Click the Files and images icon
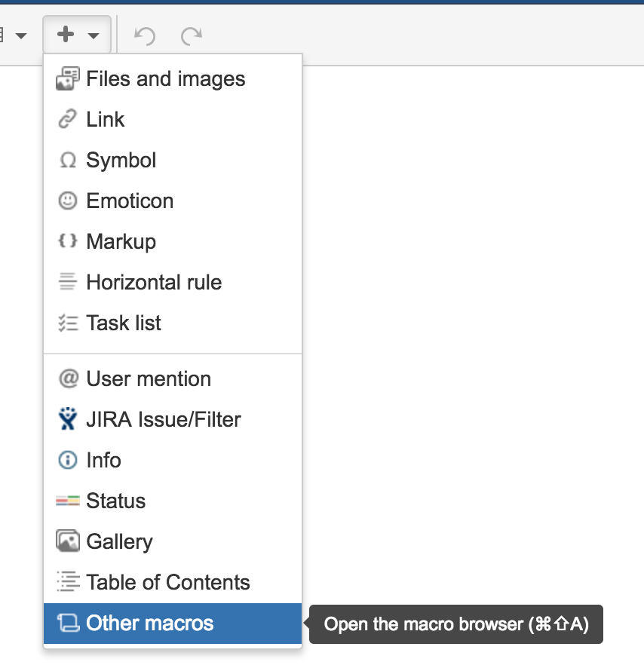644x665 pixels. click(x=67, y=78)
